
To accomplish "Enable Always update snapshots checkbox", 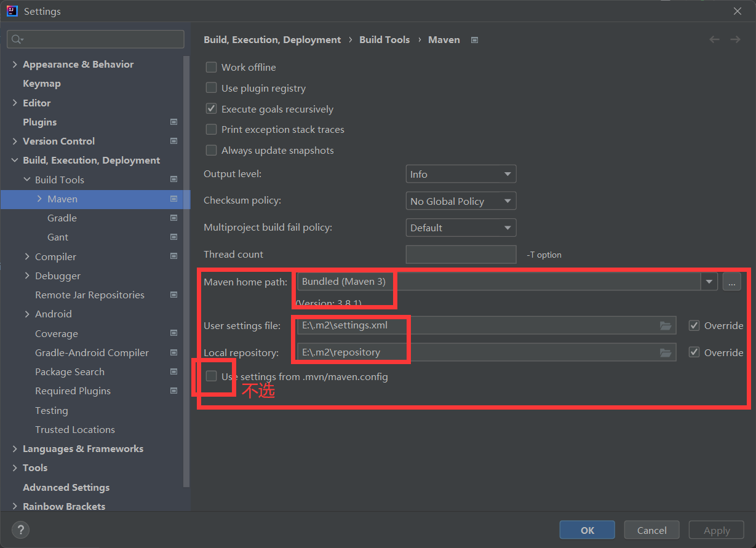I will point(211,150).
